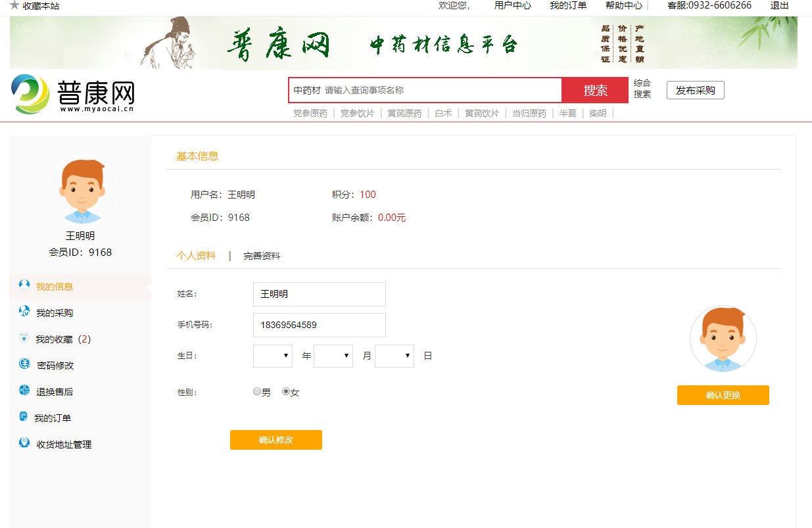Open the birthday month dropdown
Image resolution: width=812 pixels, height=528 pixels.
pos(333,356)
